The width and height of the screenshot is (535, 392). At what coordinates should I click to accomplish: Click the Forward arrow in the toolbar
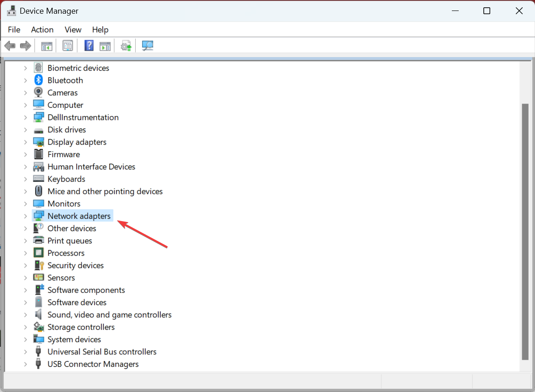point(26,46)
